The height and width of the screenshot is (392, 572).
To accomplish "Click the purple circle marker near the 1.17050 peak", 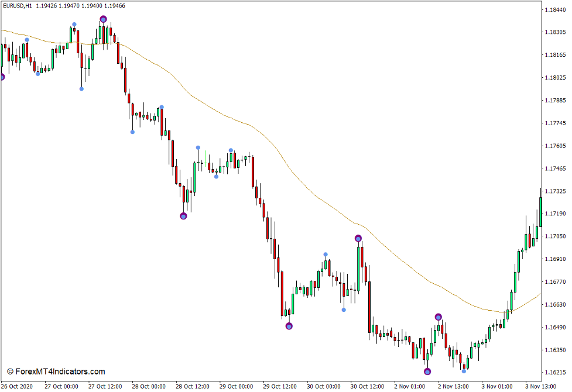I will [x=358, y=238].
